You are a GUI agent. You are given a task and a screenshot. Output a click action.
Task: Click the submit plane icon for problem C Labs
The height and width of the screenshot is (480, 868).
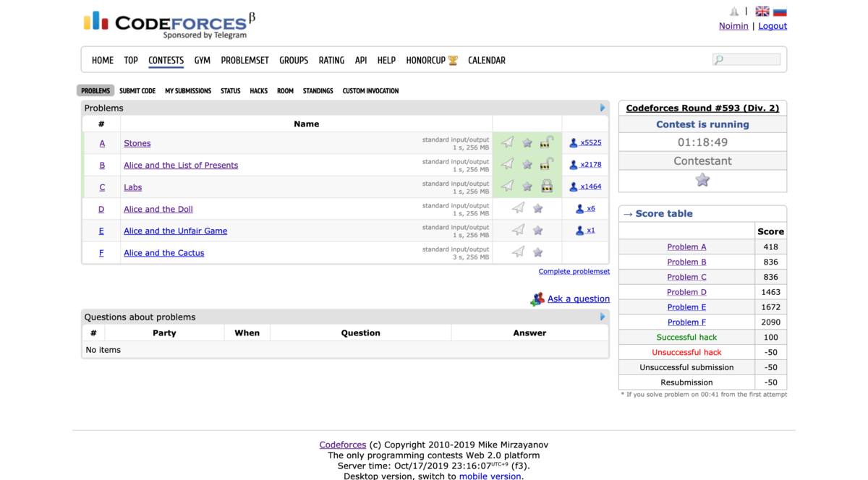tap(508, 186)
